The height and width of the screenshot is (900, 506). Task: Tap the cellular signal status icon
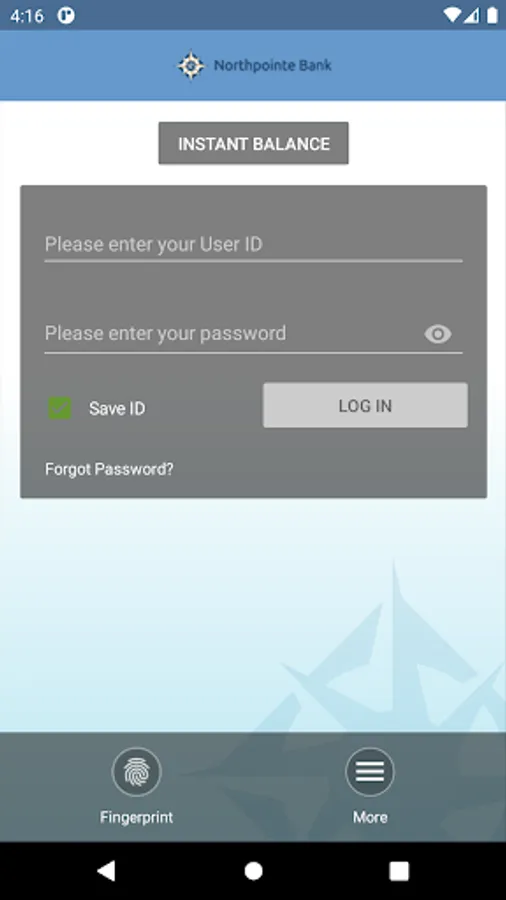472,15
